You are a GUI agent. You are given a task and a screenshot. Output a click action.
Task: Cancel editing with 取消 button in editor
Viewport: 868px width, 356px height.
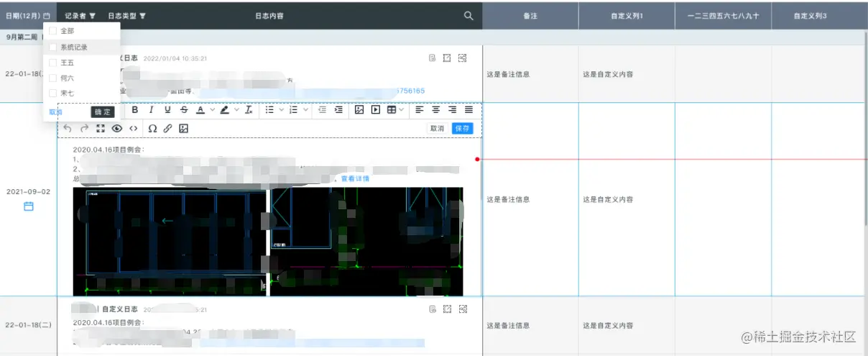[437, 128]
